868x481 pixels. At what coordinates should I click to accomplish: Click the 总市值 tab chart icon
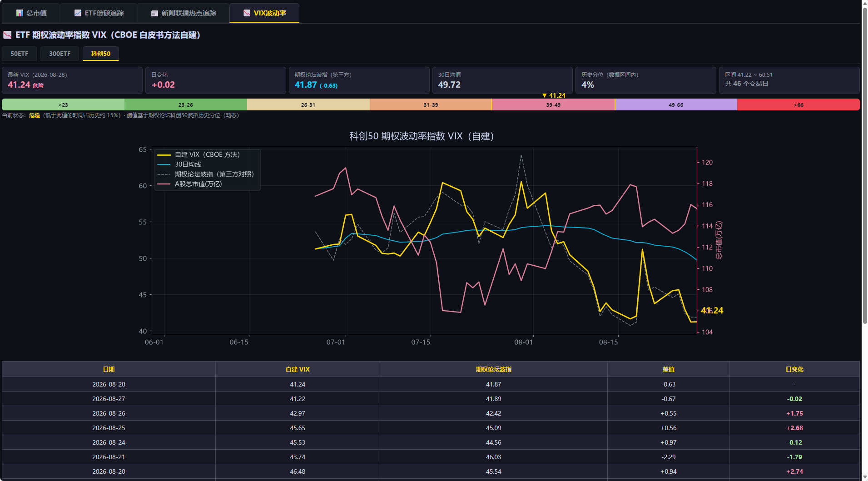20,13
